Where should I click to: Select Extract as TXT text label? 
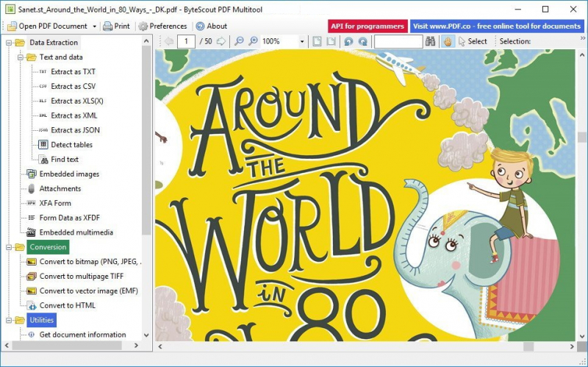(x=73, y=71)
